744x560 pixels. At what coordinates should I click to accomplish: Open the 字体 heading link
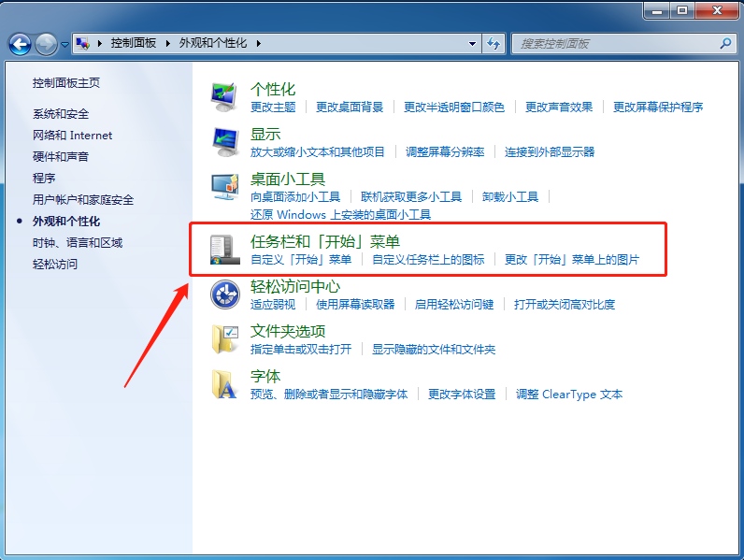[265, 377]
